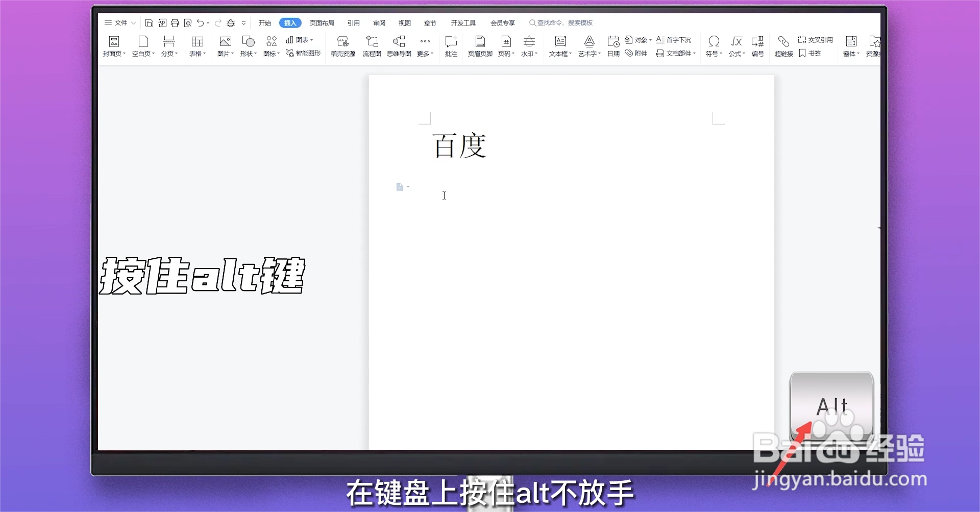Insert a hyperlink (超链接)

coord(783,46)
